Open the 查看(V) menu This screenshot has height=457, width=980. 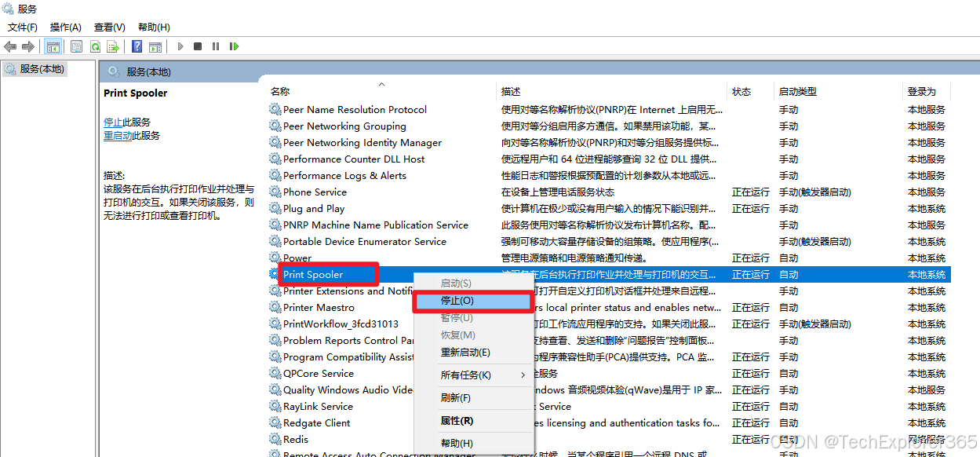tap(110, 27)
